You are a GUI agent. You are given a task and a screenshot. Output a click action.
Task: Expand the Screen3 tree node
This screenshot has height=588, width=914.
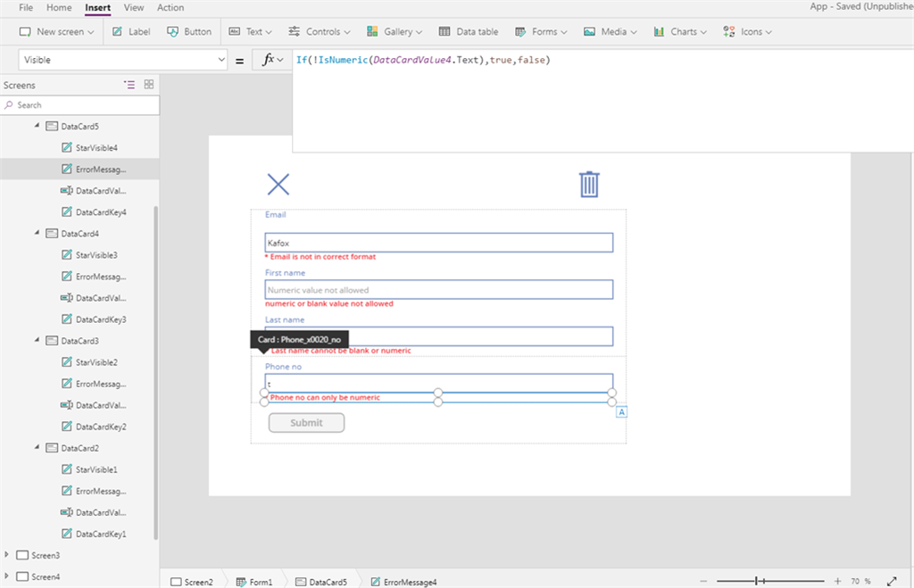tap(6, 555)
